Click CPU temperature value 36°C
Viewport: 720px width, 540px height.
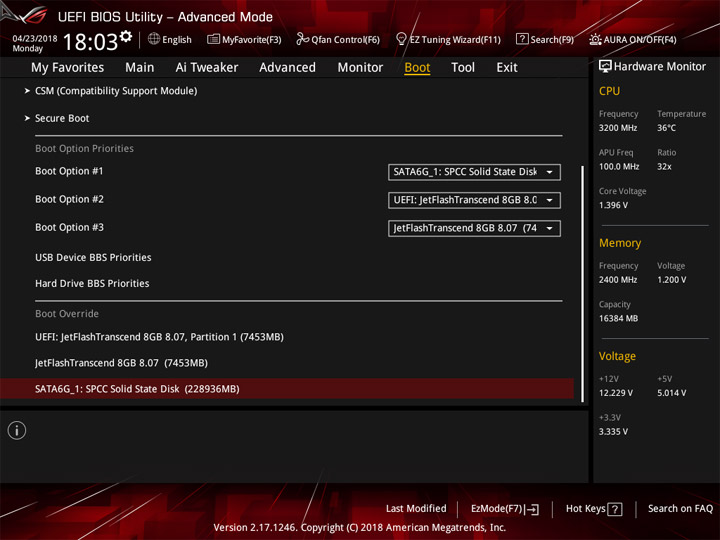point(666,128)
